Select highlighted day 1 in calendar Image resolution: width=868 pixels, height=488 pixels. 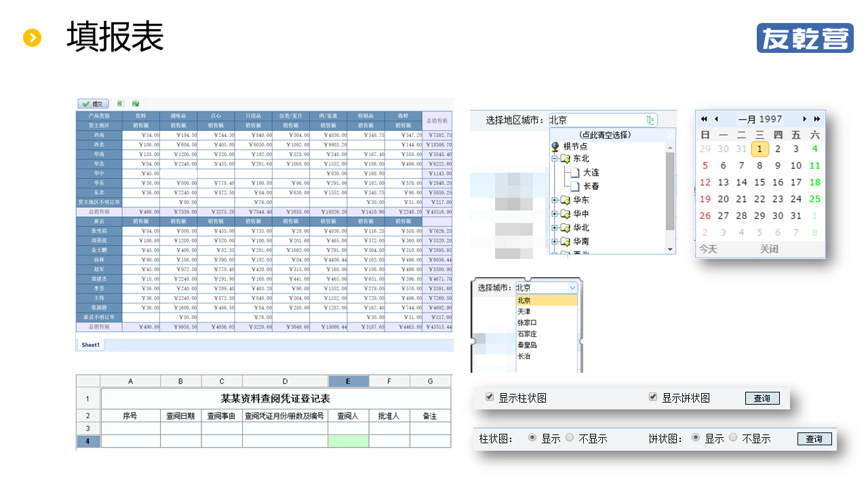[x=760, y=149]
